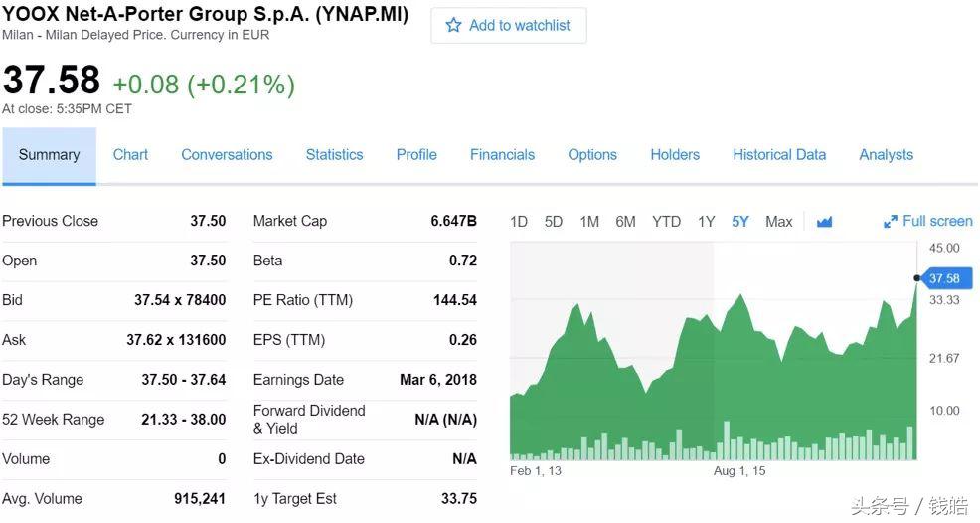
Task: Open the Summary tab
Action: [x=49, y=155]
